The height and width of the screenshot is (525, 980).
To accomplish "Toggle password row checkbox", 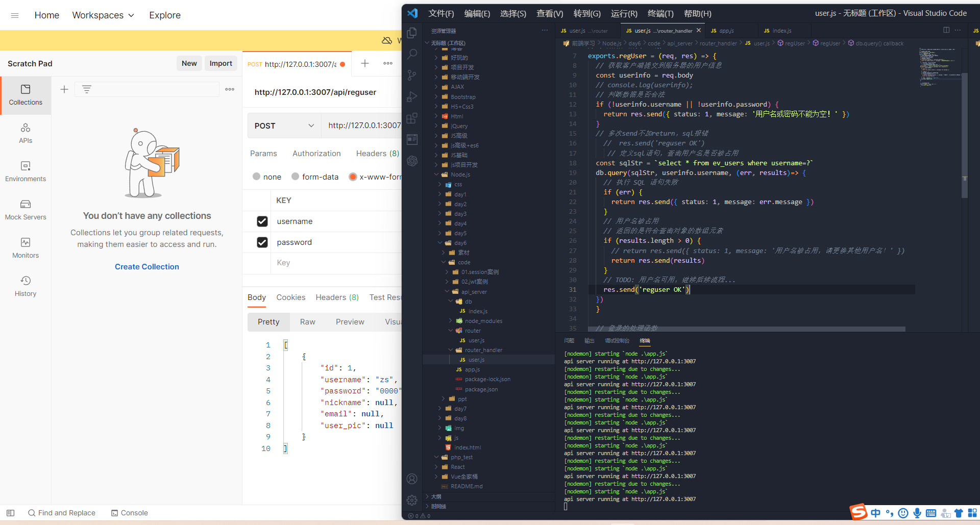I will pos(262,242).
